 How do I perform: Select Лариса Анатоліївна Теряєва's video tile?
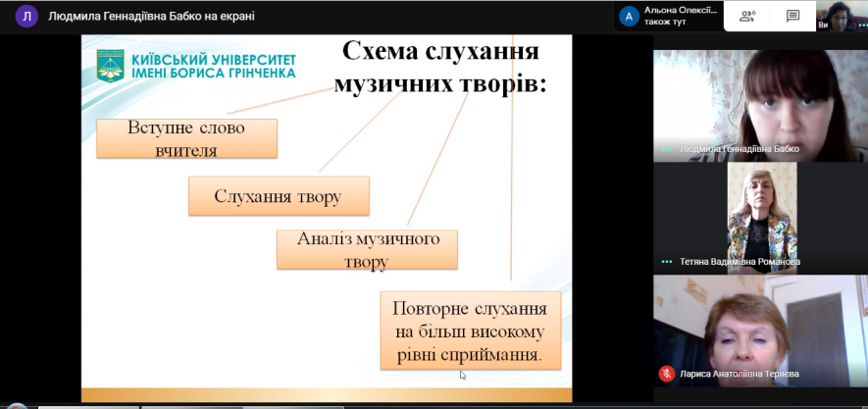tap(760, 331)
